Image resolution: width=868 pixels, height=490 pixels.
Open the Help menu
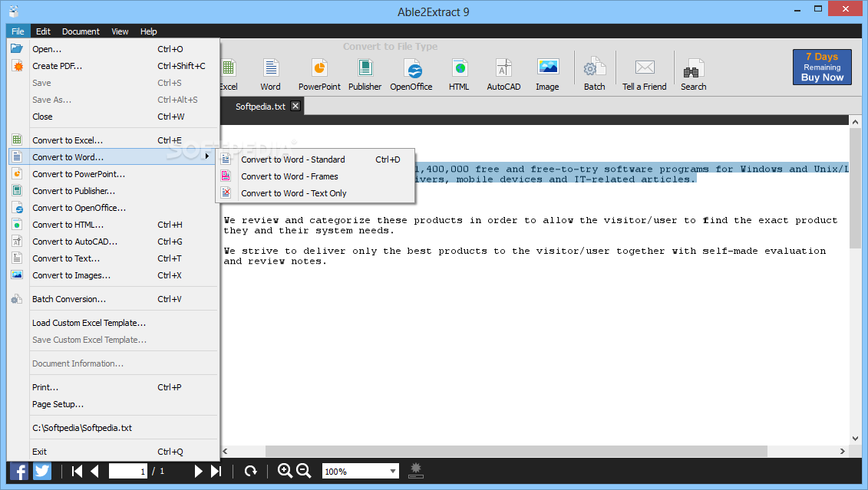click(148, 31)
